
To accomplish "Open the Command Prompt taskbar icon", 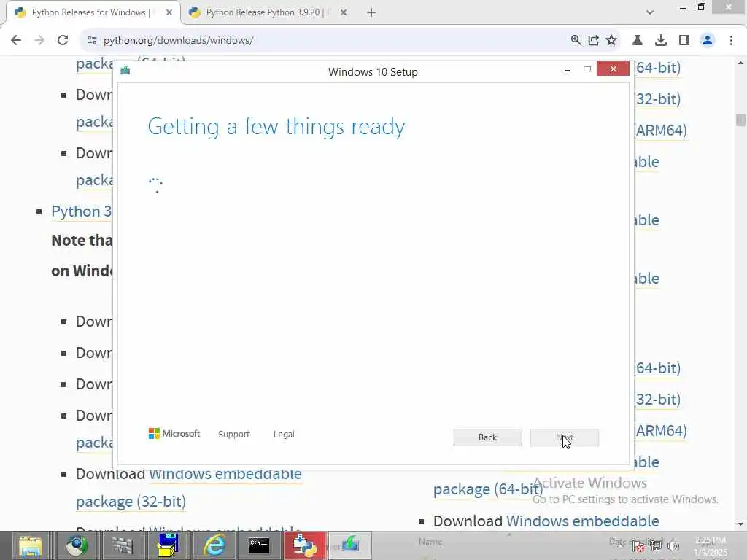I will pyautogui.click(x=259, y=545).
